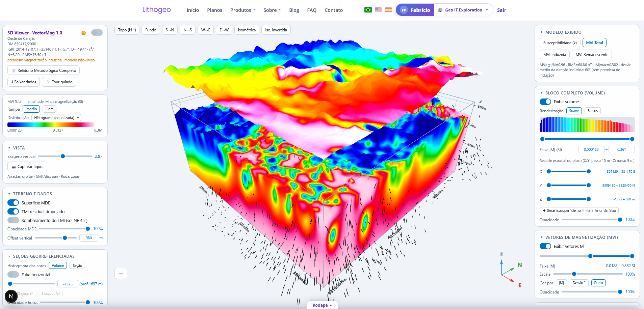Open the Blog page
The height and width of the screenshot is (309, 644).
pyautogui.click(x=294, y=10)
